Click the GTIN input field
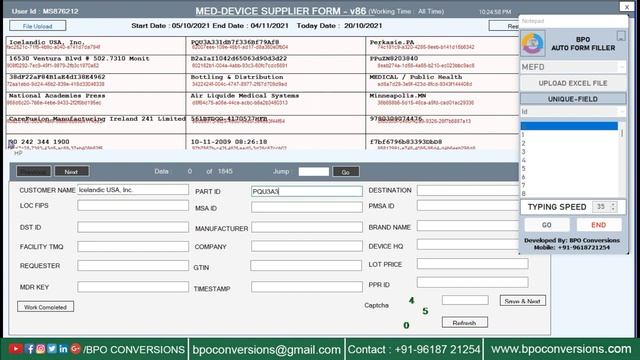The height and width of the screenshot is (360, 640). [306, 266]
